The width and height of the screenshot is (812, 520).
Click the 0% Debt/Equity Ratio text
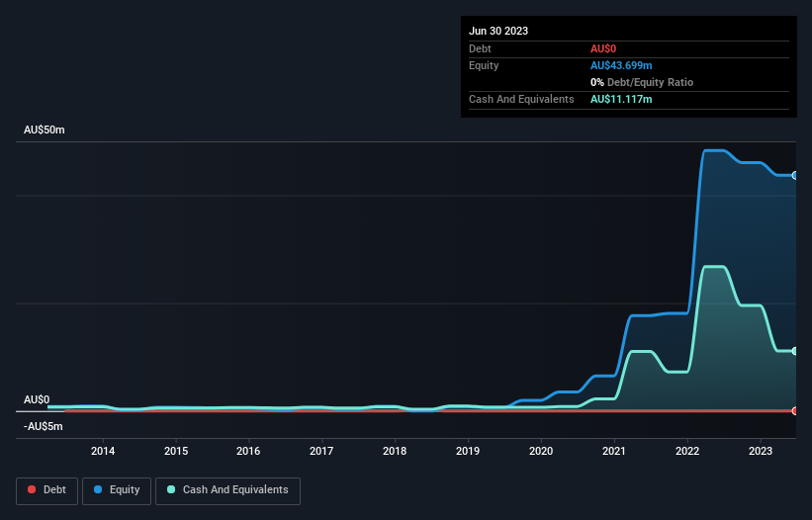(x=642, y=82)
